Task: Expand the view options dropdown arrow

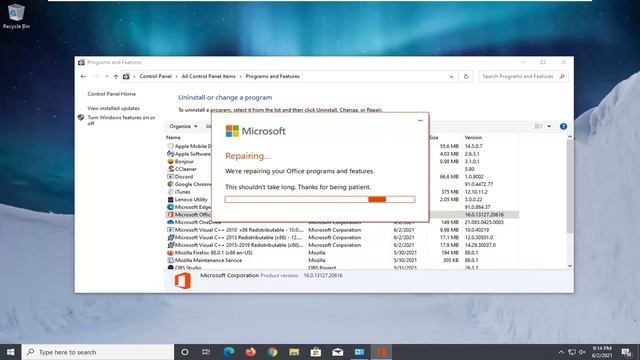Action: tap(549, 127)
